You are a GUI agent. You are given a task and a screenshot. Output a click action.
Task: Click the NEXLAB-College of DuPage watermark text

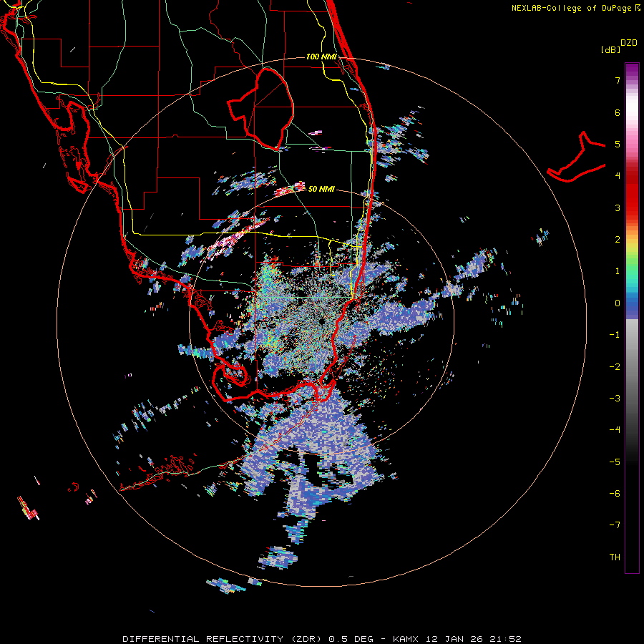point(572,8)
